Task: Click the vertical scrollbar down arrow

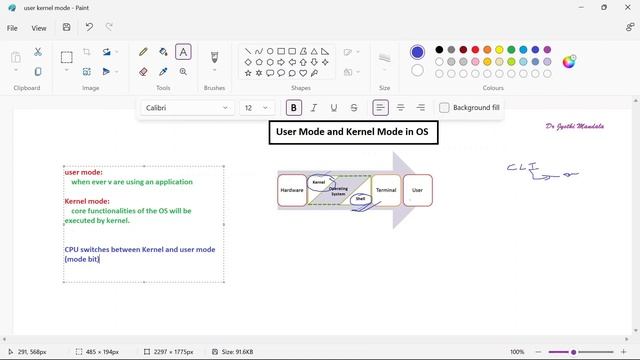Action: pos(636,331)
